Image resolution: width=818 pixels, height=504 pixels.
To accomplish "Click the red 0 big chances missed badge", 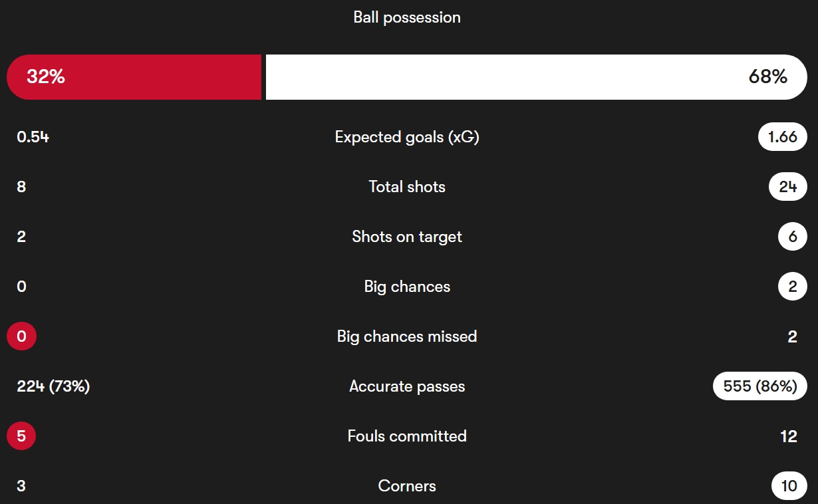I will [x=21, y=336].
